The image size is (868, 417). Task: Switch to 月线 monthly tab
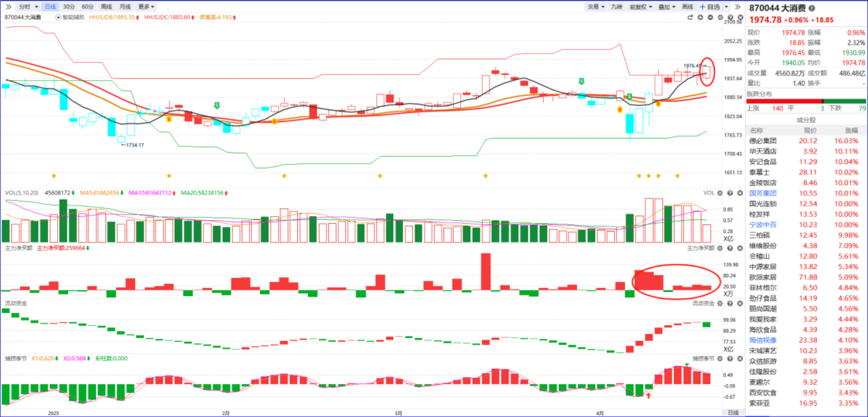coord(125,7)
